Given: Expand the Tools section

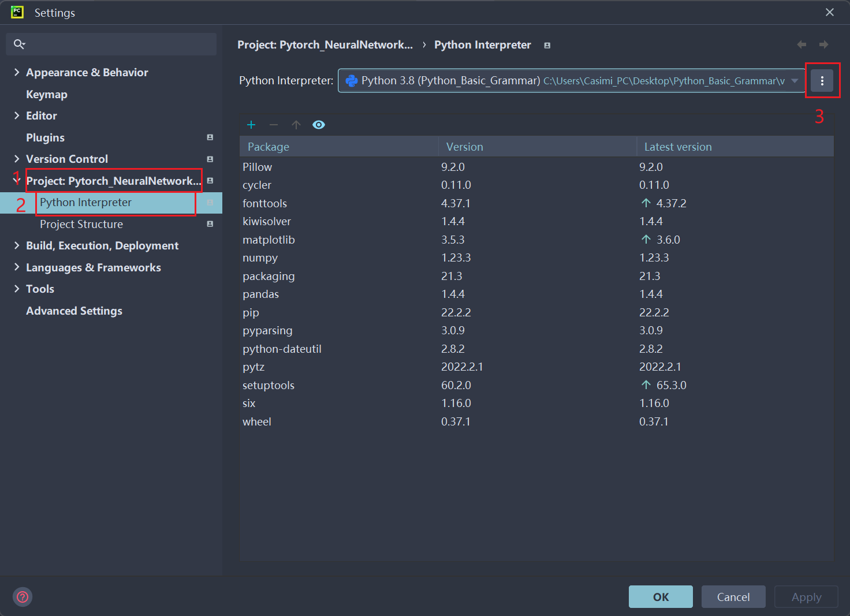Looking at the screenshot, I should pyautogui.click(x=17, y=289).
